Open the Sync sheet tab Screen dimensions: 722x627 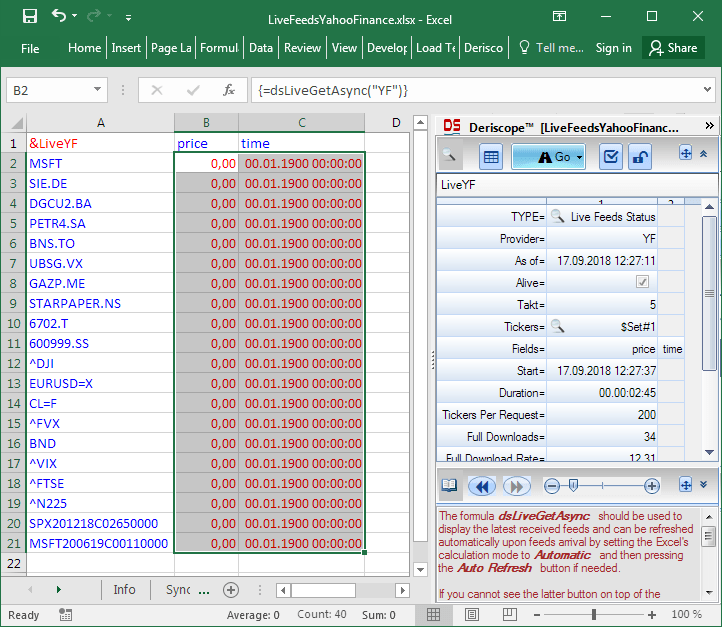[178, 590]
